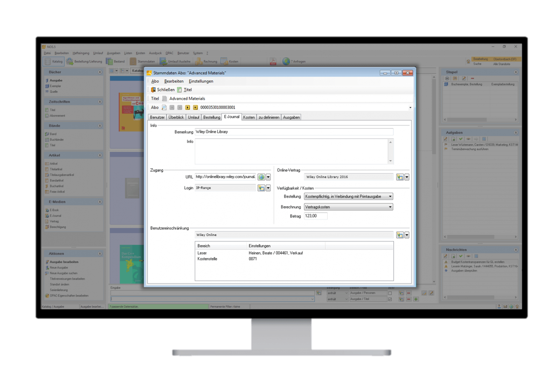Screen dimensions: 560x392
Task: Click the magnifier search icon in the Abo row
Action: (x=164, y=107)
